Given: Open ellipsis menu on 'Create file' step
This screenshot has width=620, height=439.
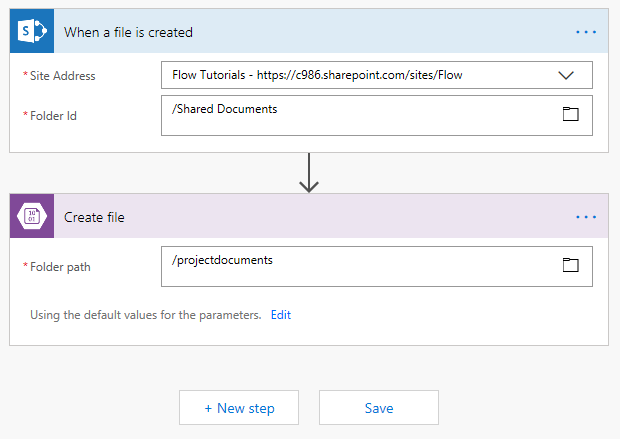Looking at the screenshot, I should coord(586,217).
